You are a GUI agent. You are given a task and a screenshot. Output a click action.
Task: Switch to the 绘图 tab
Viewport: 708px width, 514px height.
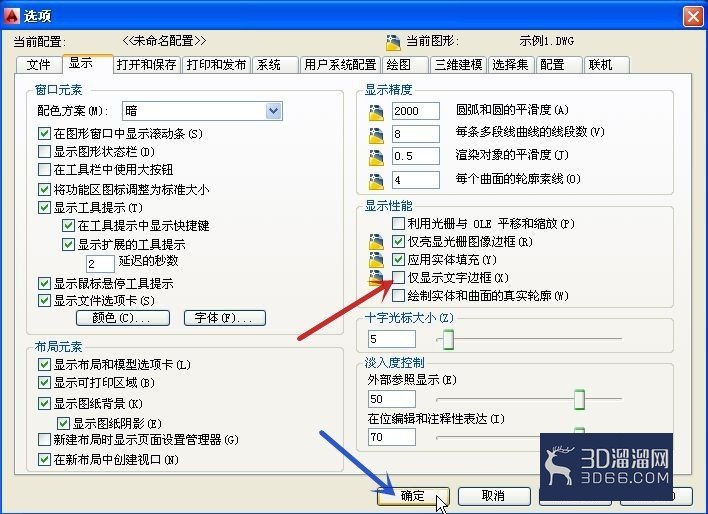tap(405, 65)
